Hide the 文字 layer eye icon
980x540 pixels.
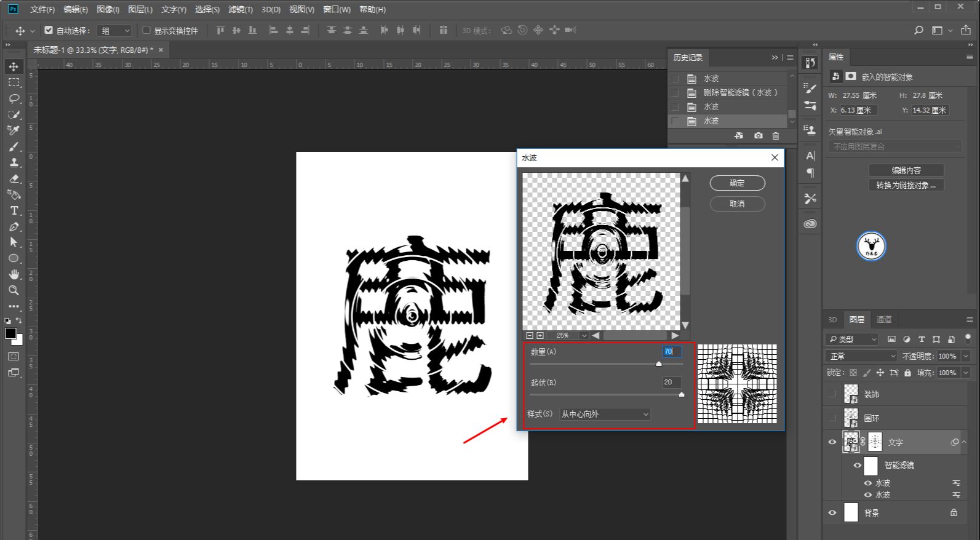(832, 442)
